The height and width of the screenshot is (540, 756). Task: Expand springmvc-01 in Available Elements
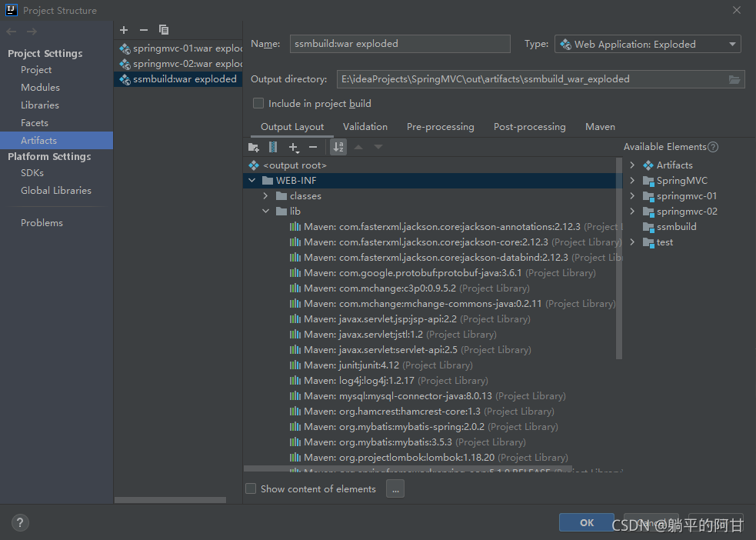(x=632, y=196)
